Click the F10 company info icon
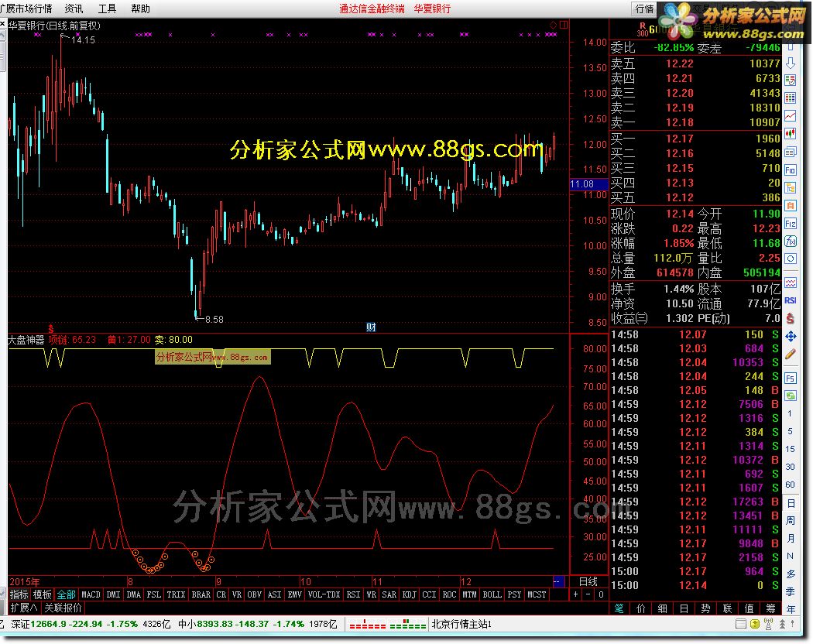 tap(791, 170)
